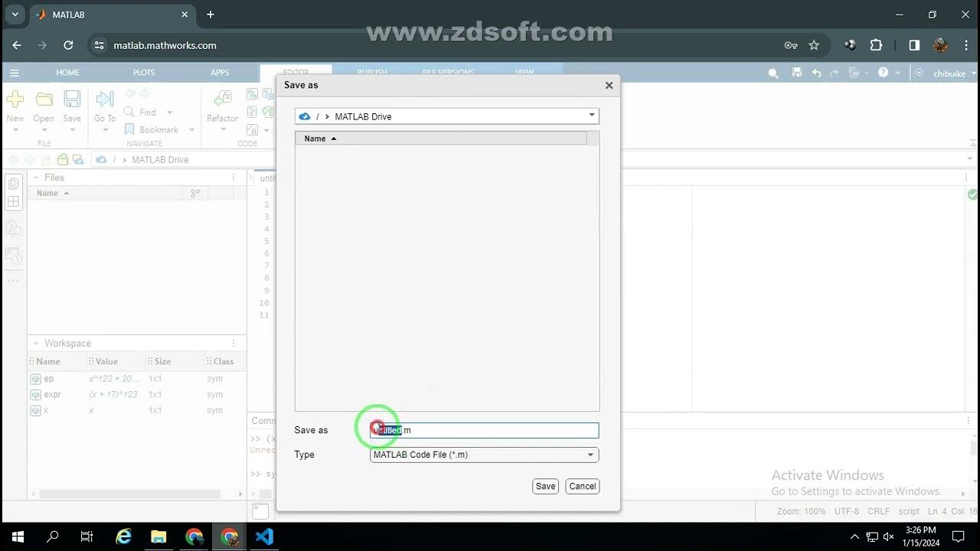The image size is (980, 551).
Task: Click the New file plus icon
Action: 15,99
